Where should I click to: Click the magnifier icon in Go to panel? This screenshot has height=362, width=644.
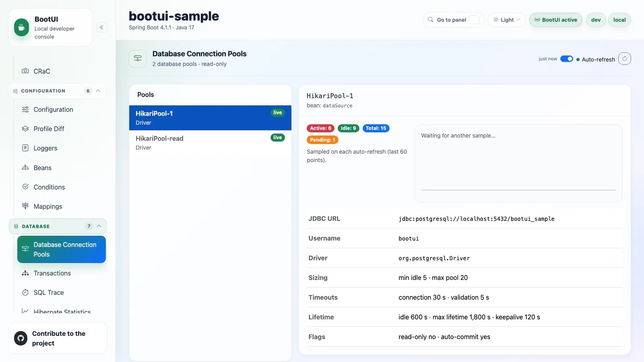[431, 20]
